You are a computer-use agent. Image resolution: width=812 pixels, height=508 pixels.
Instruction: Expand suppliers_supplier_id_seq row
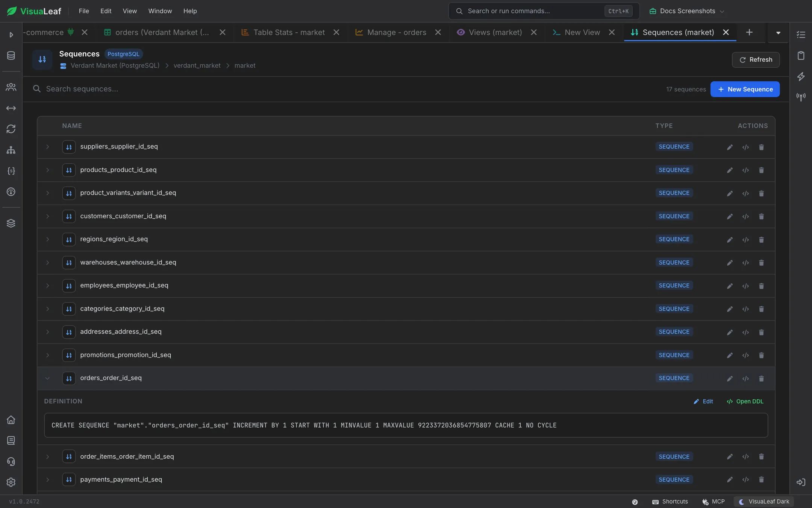[x=48, y=147]
